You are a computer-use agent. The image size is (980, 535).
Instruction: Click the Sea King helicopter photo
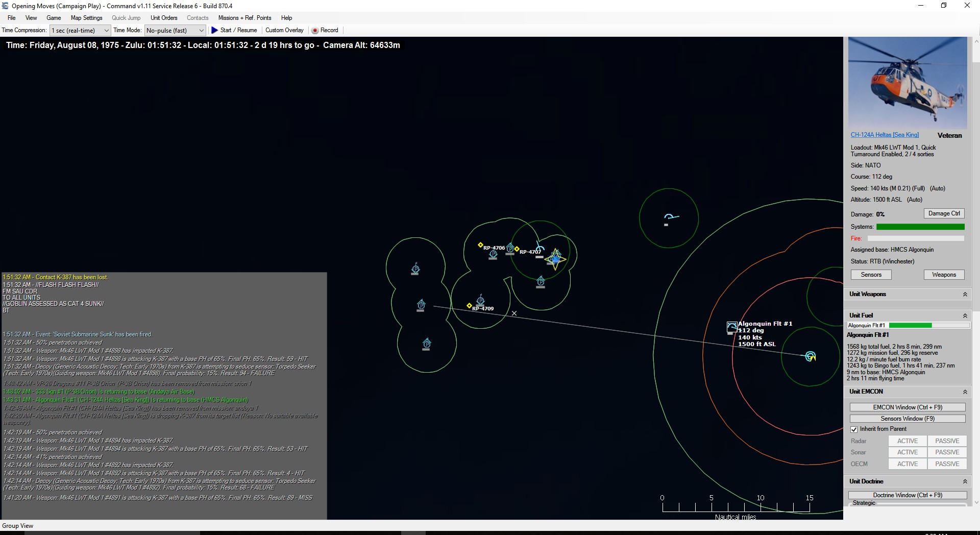pyautogui.click(x=908, y=83)
